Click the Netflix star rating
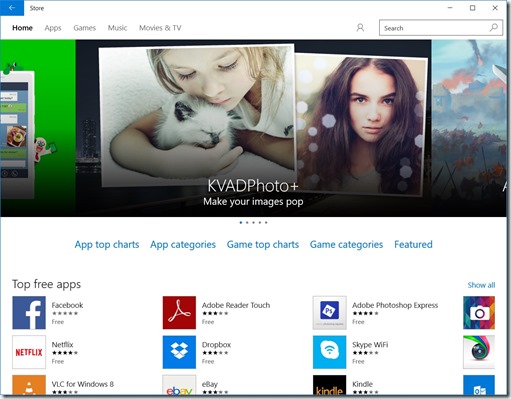Viewport: 511px width, 399px height. pos(65,353)
